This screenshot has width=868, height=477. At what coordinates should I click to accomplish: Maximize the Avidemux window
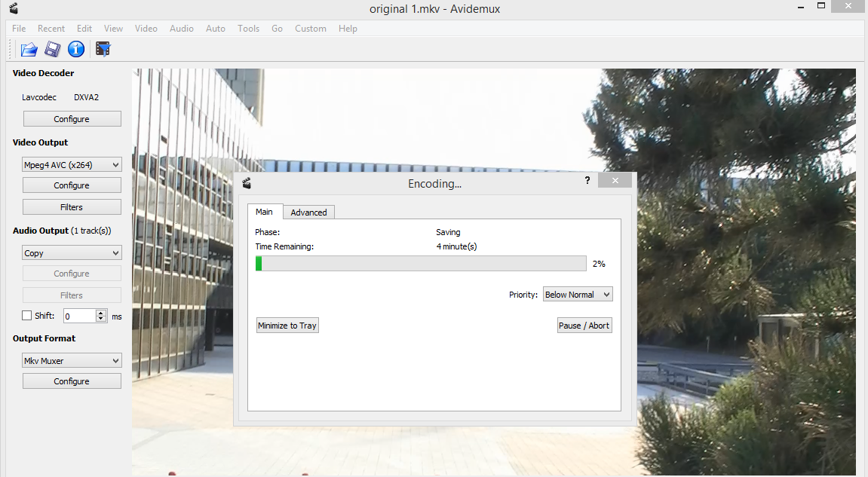click(x=821, y=6)
